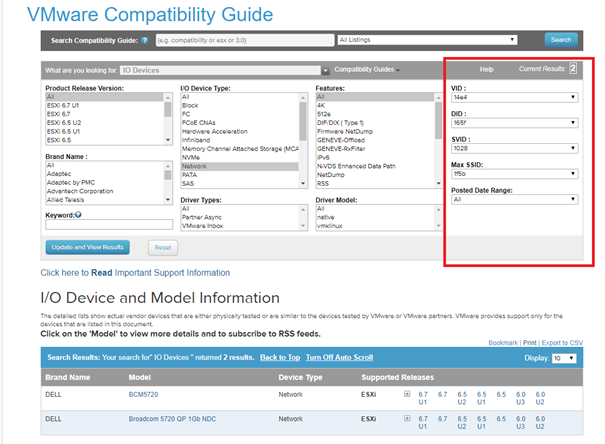Select ESXi 6.5 U2 in Product Release Version
Screen dimensions: 605x444
coord(104,123)
